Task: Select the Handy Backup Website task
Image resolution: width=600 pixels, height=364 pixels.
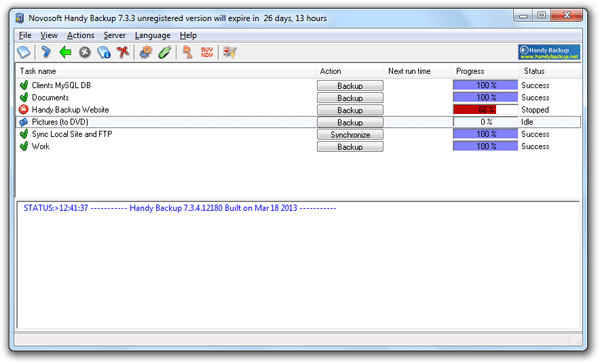Action: 70,110
